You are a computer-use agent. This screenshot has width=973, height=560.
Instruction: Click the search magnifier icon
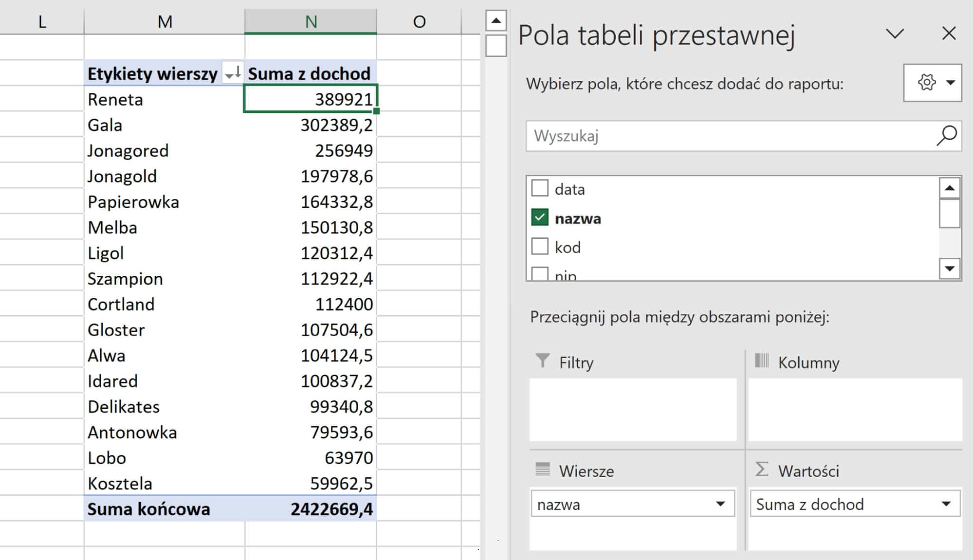point(947,136)
